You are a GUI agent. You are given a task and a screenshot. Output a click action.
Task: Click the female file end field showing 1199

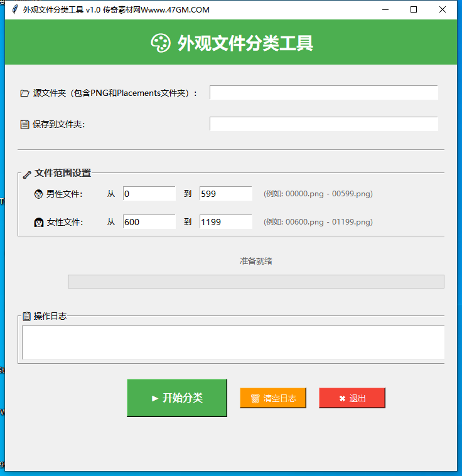click(225, 222)
